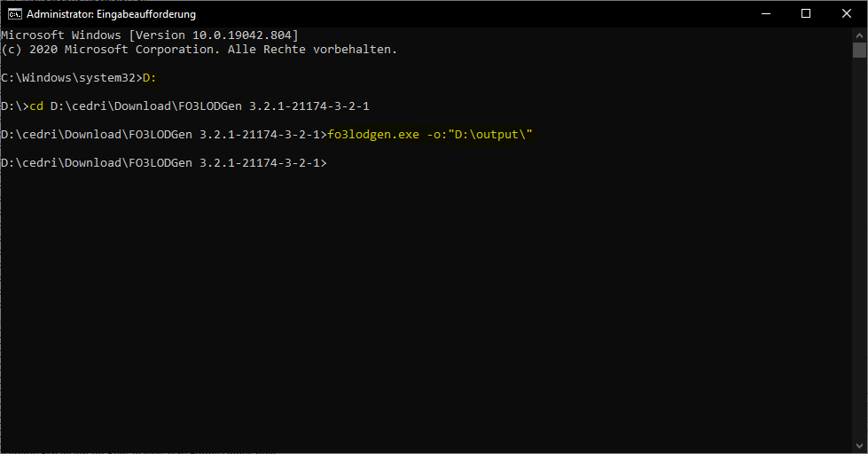
Task: Click the "D:\>" prompt text
Action: pyautogui.click(x=15, y=106)
